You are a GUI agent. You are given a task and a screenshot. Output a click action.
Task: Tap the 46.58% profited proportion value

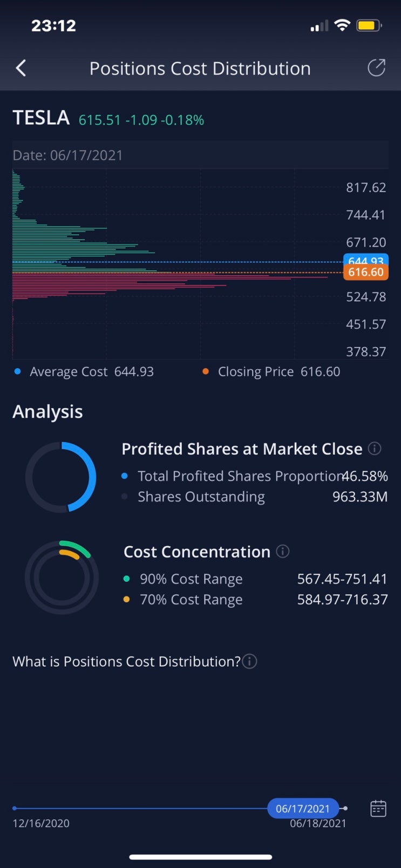[x=365, y=476]
